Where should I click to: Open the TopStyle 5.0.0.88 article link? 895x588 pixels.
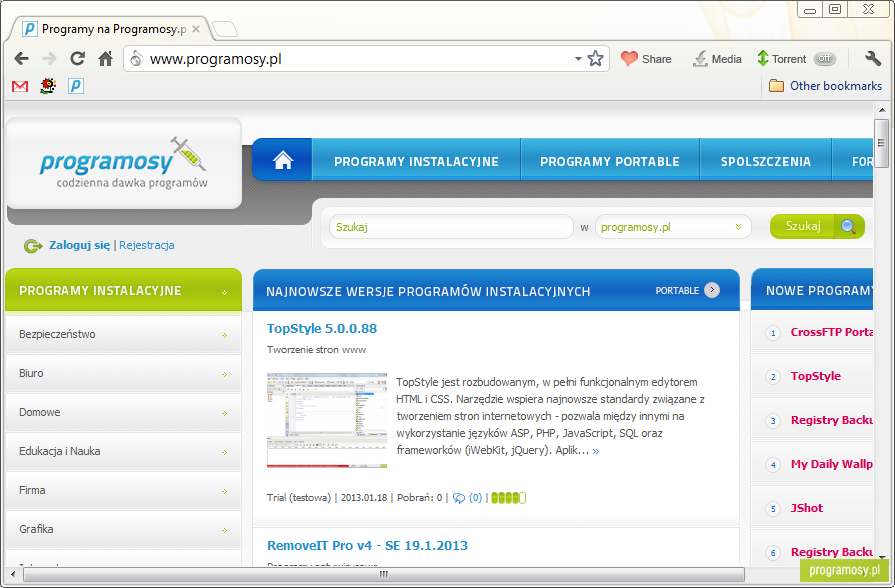click(x=322, y=329)
